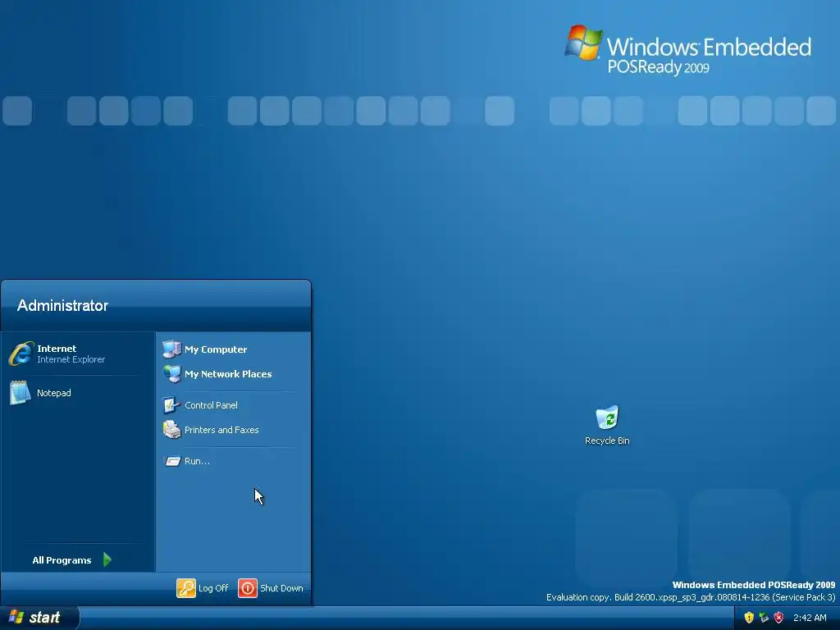The width and height of the screenshot is (840, 630).
Task: Expand All Programs with the green arrow
Action: pyautogui.click(x=107, y=559)
